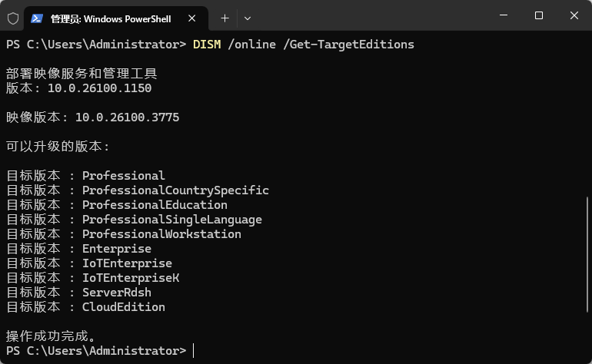Maximize the terminal window
This screenshot has width=592, height=364.
[538, 16]
